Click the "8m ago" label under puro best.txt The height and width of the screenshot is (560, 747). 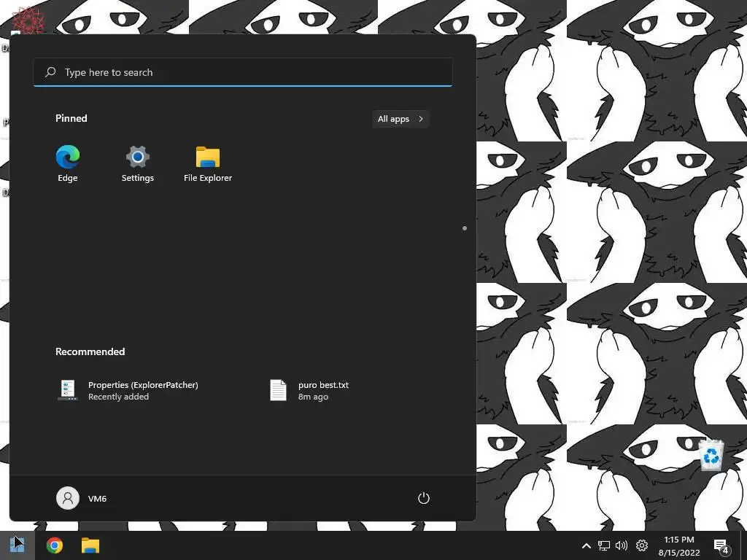point(313,397)
